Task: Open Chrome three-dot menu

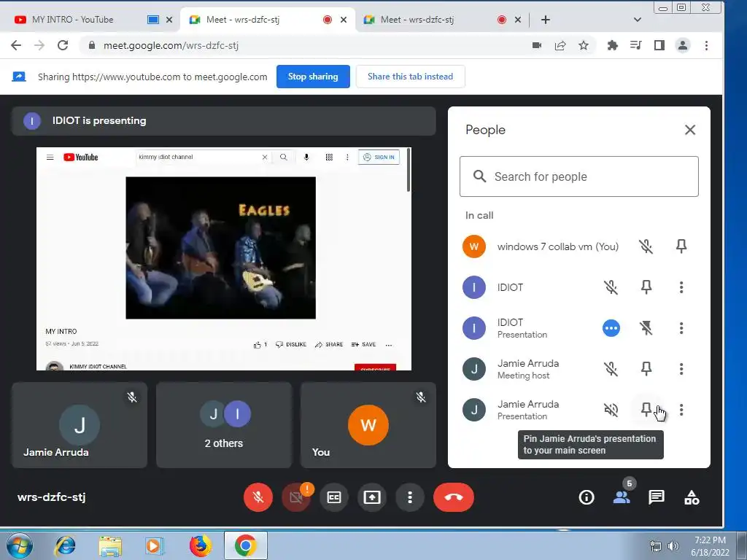Action: (x=706, y=45)
